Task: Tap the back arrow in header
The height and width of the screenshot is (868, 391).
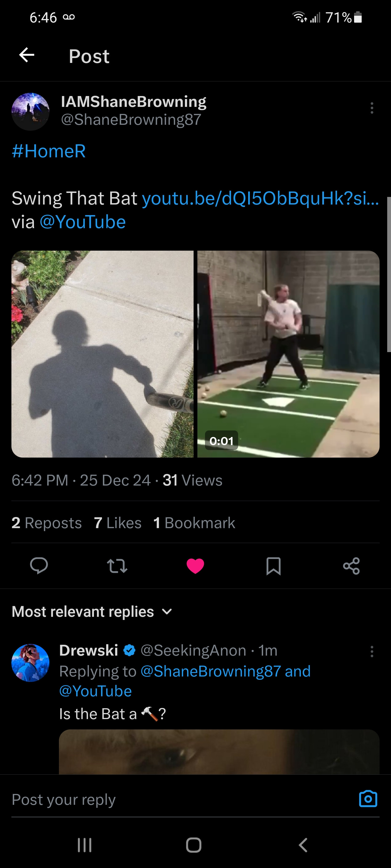Action: tap(27, 55)
